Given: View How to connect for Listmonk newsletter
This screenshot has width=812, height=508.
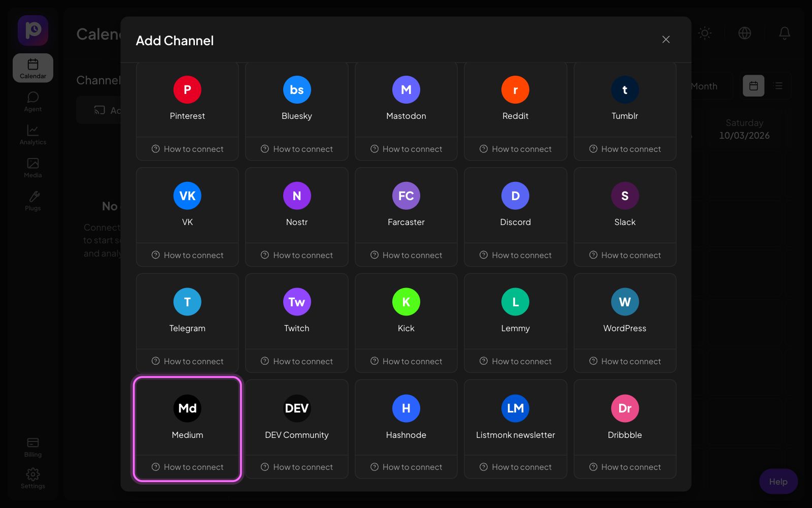Looking at the screenshot, I should (516, 467).
